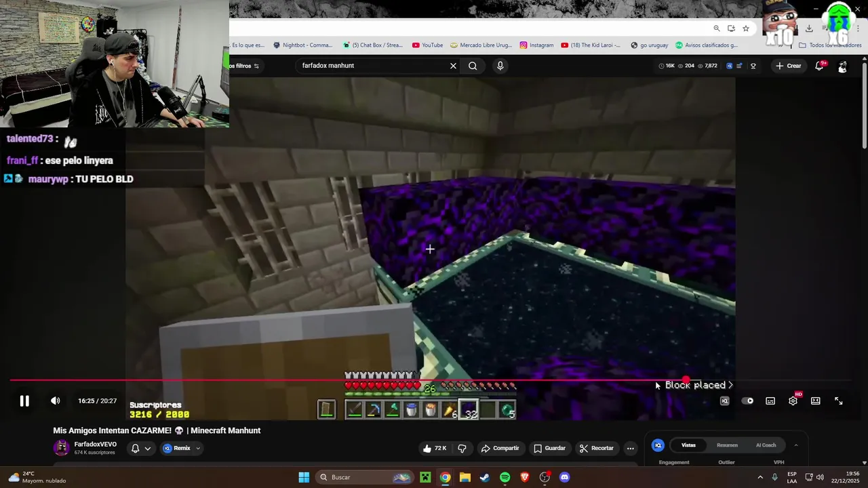Click the vidIQ trophy icon
Image resolution: width=868 pixels, height=488 pixels.
[753, 66]
